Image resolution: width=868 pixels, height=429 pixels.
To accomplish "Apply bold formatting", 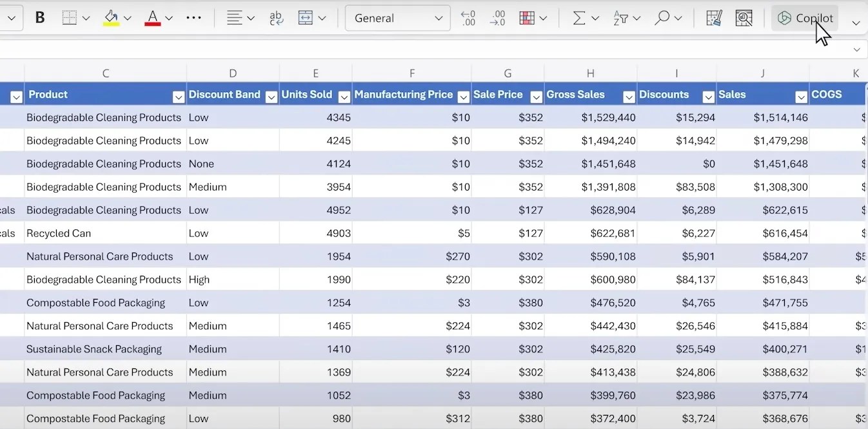I will click(39, 17).
